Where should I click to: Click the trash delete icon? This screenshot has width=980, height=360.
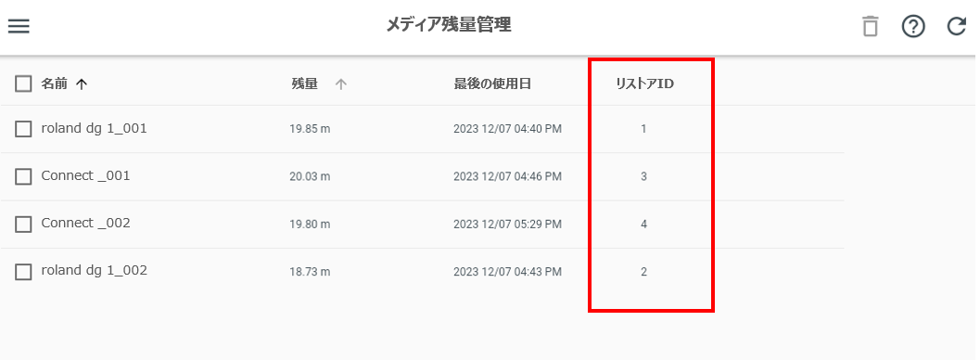click(870, 27)
